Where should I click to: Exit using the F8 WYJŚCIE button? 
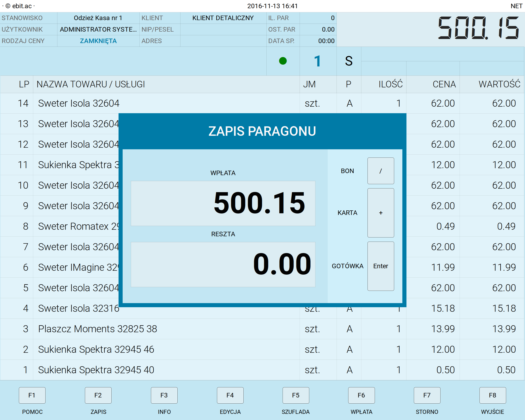click(x=492, y=395)
